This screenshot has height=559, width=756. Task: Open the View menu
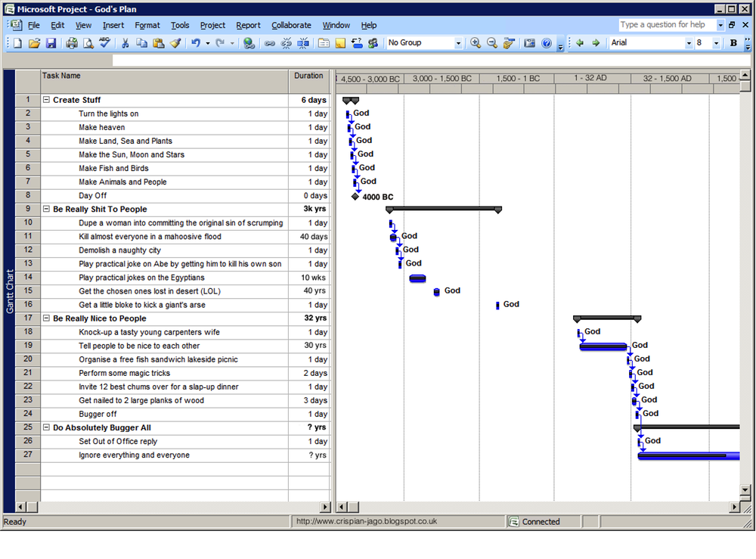click(x=83, y=25)
